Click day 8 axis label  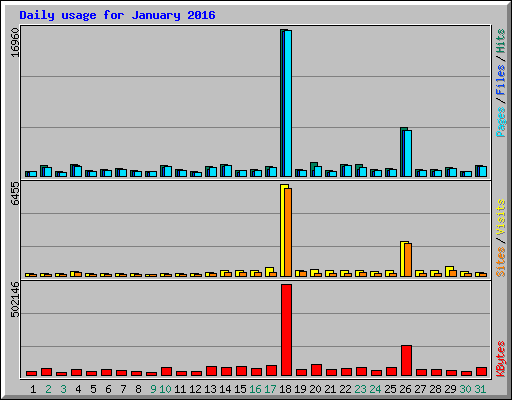click(138, 389)
